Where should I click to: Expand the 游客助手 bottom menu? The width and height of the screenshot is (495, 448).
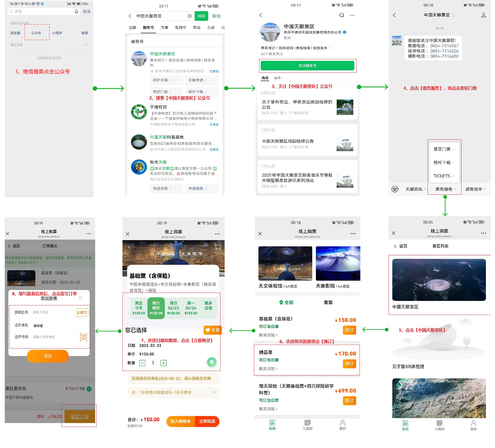pos(475,189)
